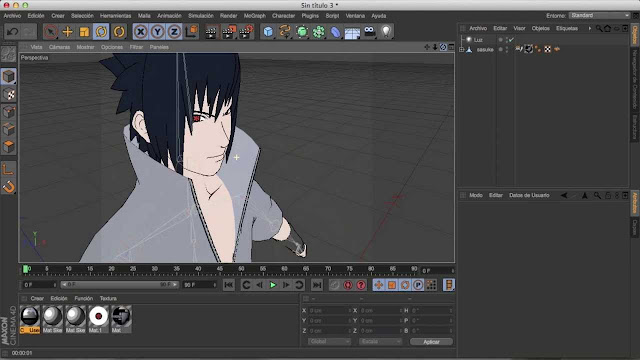The height and width of the screenshot is (360, 640).
Task: Select Points mode in left sidebar
Action: (9, 112)
